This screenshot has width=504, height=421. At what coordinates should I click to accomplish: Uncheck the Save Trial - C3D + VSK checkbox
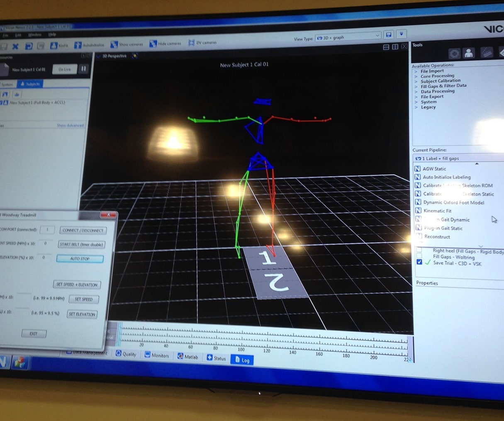point(419,262)
